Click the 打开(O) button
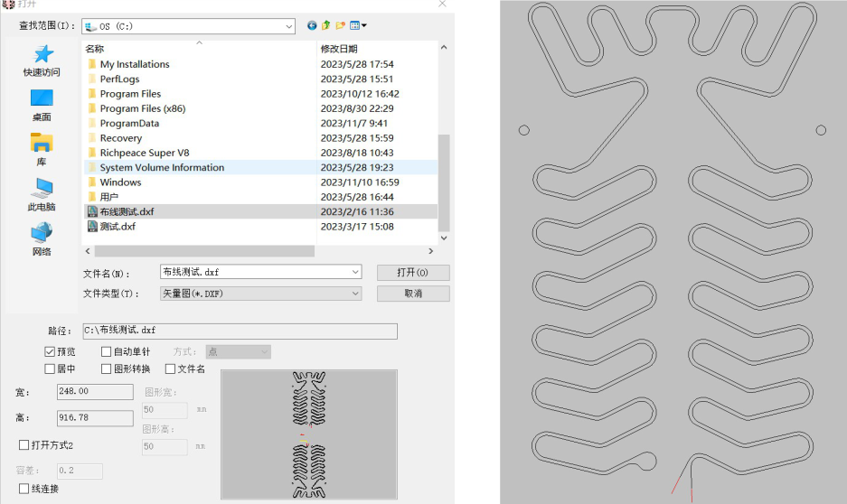Image resolution: width=847 pixels, height=504 pixels. point(413,273)
